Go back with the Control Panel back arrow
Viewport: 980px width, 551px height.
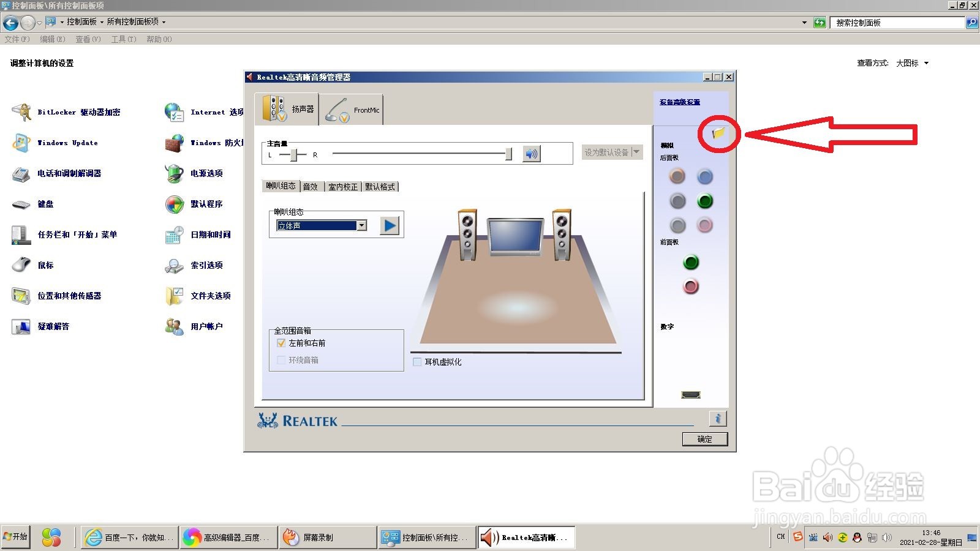click(x=10, y=23)
